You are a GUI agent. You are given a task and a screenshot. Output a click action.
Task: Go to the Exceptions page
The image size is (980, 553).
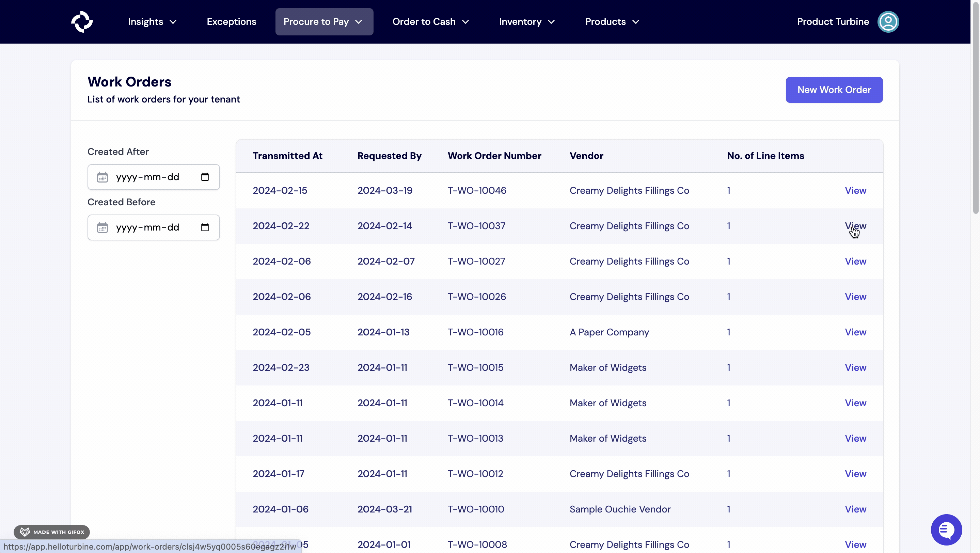pos(231,22)
